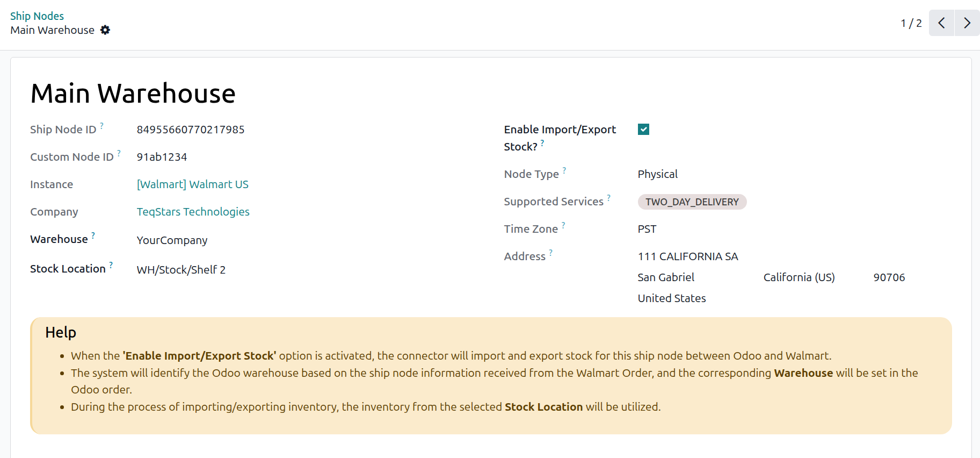The width and height of the screenshot is (980, 458).
Task: Click the help tooltip icon next to Address
Action: (550, 252)
